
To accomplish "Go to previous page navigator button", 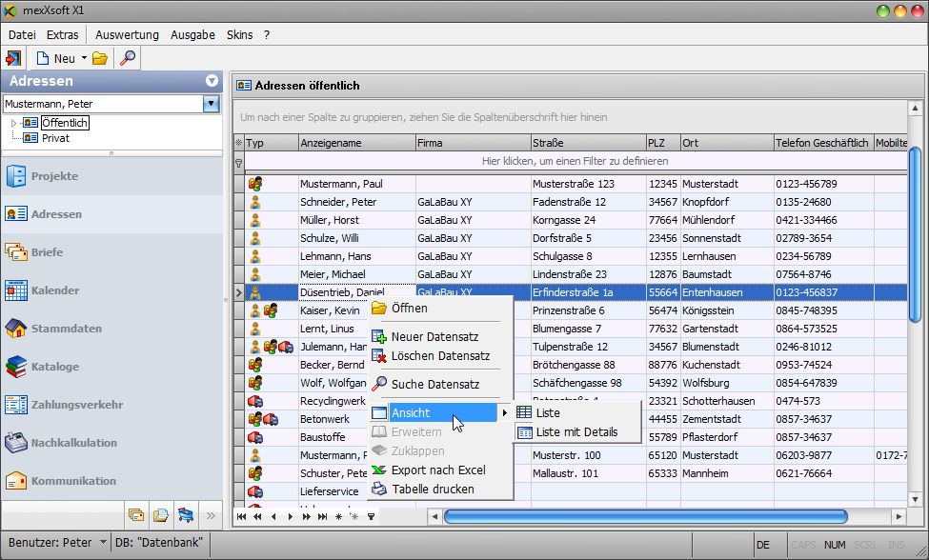I will pos(257,517).
